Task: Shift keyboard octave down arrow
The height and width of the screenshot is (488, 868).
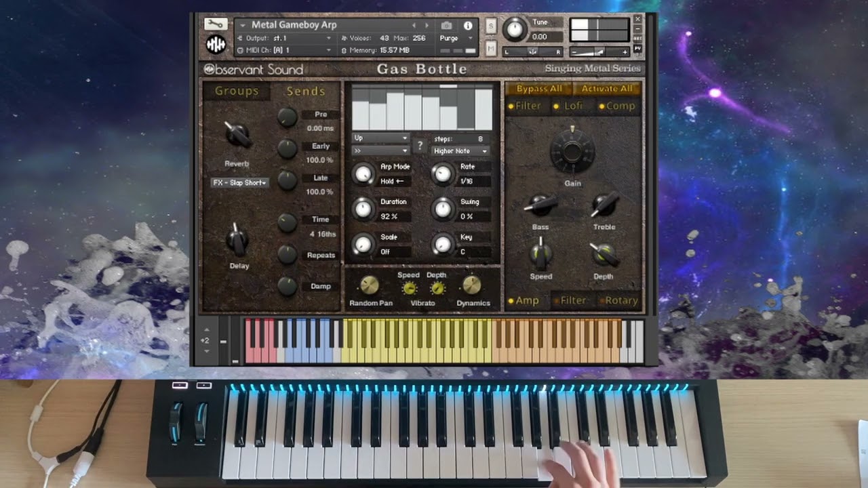Action: click(206, 350)
